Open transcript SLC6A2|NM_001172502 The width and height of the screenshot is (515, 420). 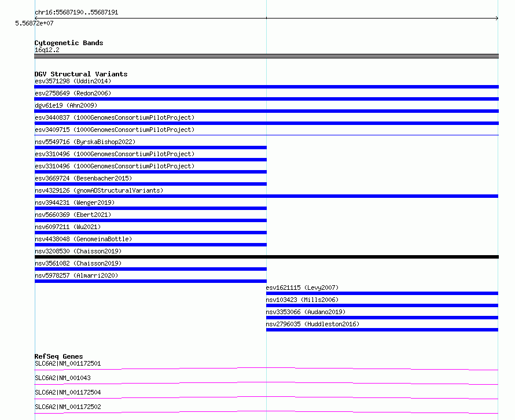tap(68, 407)
